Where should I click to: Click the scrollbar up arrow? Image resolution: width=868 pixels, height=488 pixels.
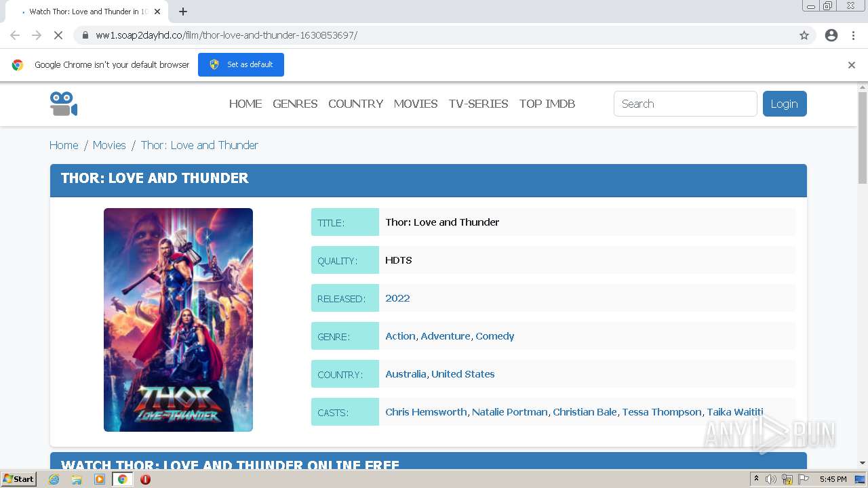tap(863, 87)
